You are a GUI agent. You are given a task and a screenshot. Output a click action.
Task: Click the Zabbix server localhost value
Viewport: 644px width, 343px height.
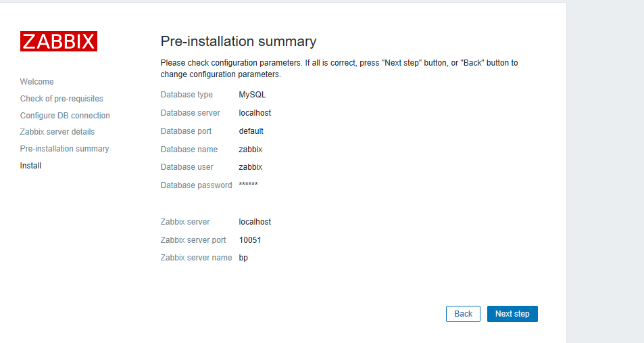(x=255, y=222)
